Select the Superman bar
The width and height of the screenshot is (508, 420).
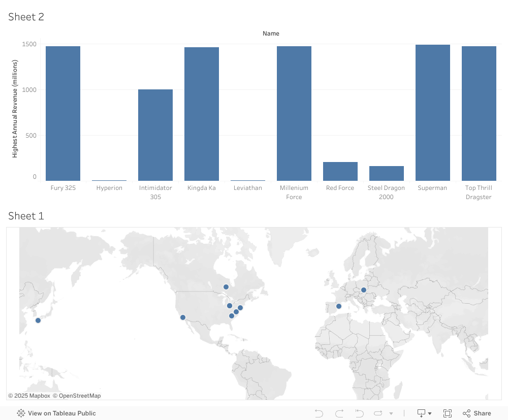click(432, 113)
